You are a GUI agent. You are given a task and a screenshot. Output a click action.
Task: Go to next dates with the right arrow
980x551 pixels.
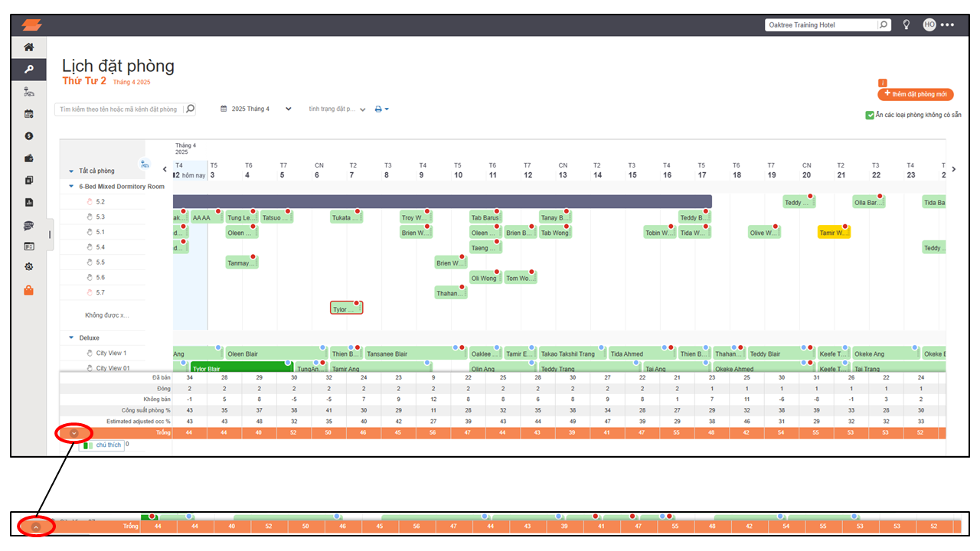pos(953,169)
